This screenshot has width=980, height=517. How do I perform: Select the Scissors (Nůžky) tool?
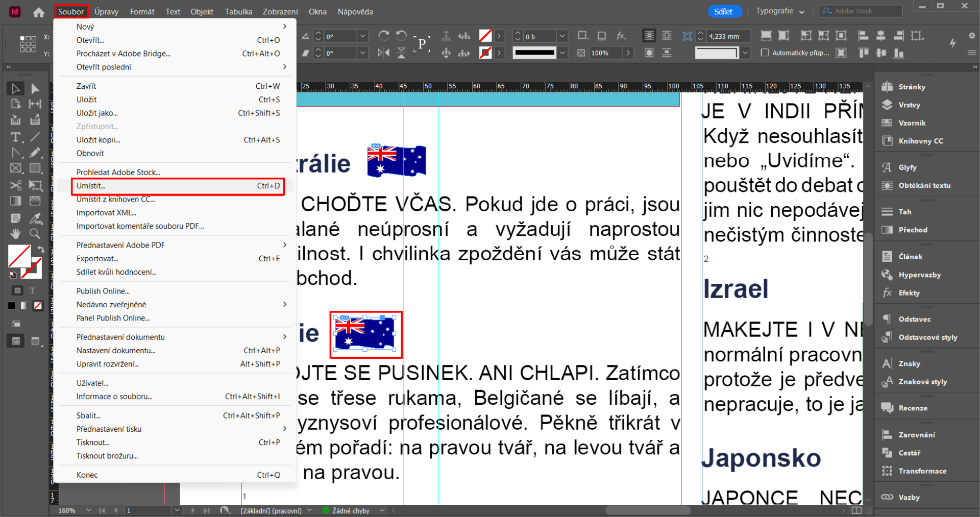coord(15,185)
